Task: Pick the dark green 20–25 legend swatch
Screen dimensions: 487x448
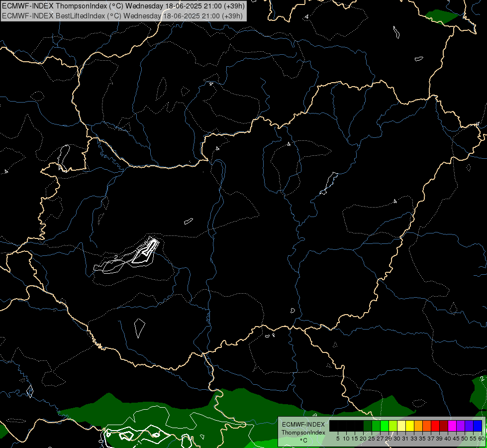Action: (368, 426)
